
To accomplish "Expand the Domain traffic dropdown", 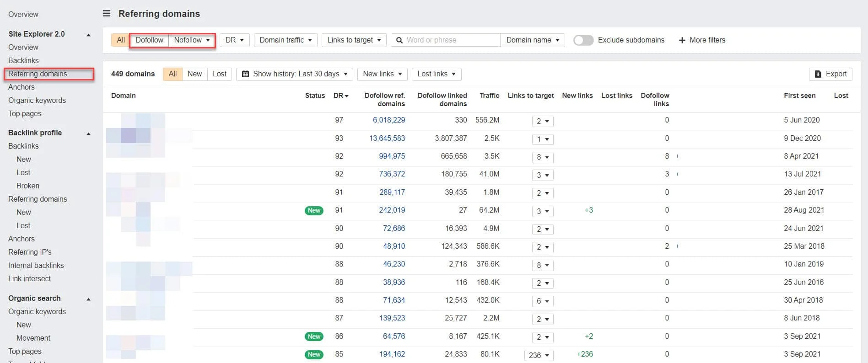I will pyautogui.click(x=286, y=40).
